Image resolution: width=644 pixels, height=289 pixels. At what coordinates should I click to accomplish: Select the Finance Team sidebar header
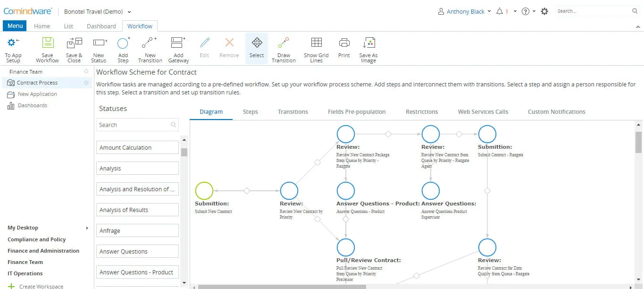coord(26,72)
